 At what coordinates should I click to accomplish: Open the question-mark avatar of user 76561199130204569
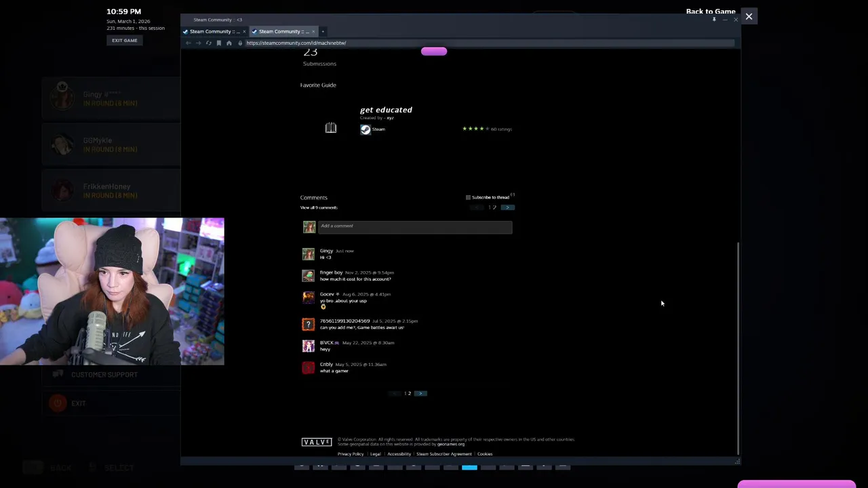pyautogui.click(x=309, y=324)
